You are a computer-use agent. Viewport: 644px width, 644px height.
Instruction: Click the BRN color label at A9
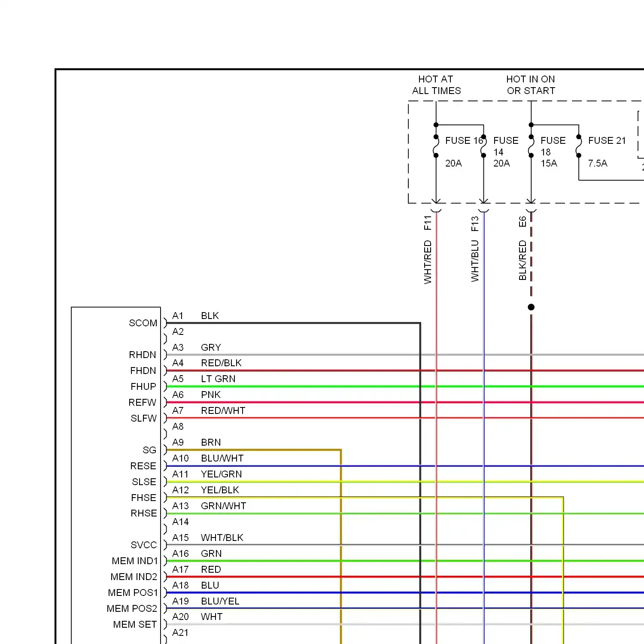tap(211, 442)
